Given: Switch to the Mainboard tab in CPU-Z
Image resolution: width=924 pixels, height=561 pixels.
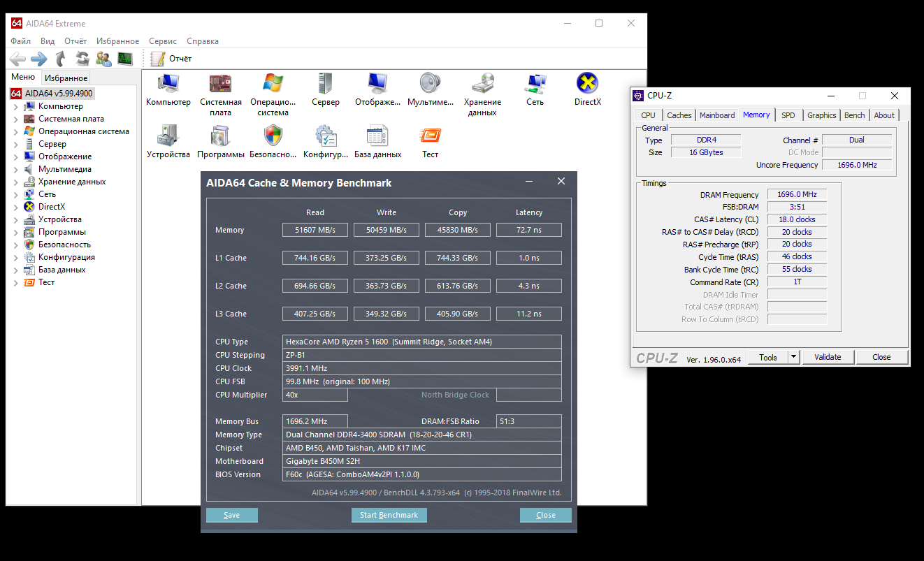Looking at the screenshot, I should [717, 115].
